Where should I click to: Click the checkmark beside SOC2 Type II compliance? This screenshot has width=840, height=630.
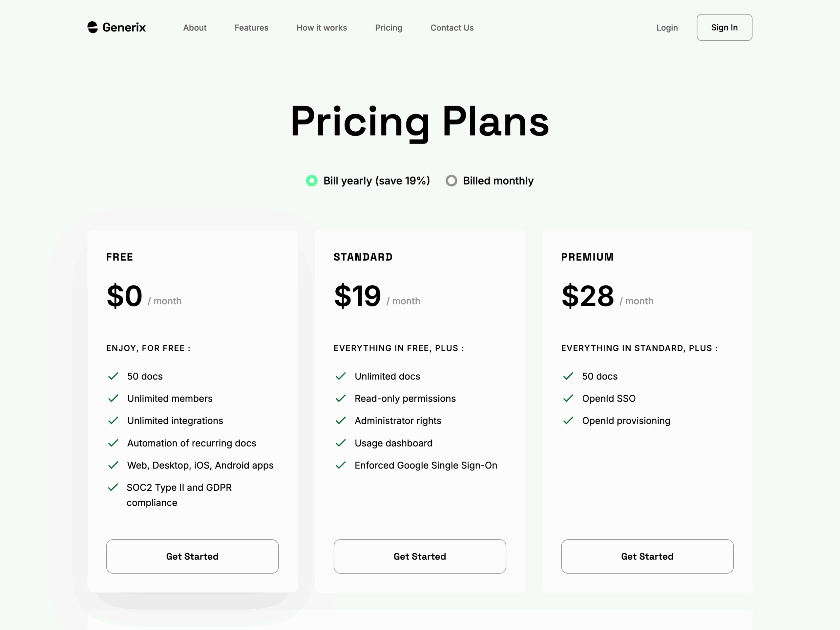(113, 487)
